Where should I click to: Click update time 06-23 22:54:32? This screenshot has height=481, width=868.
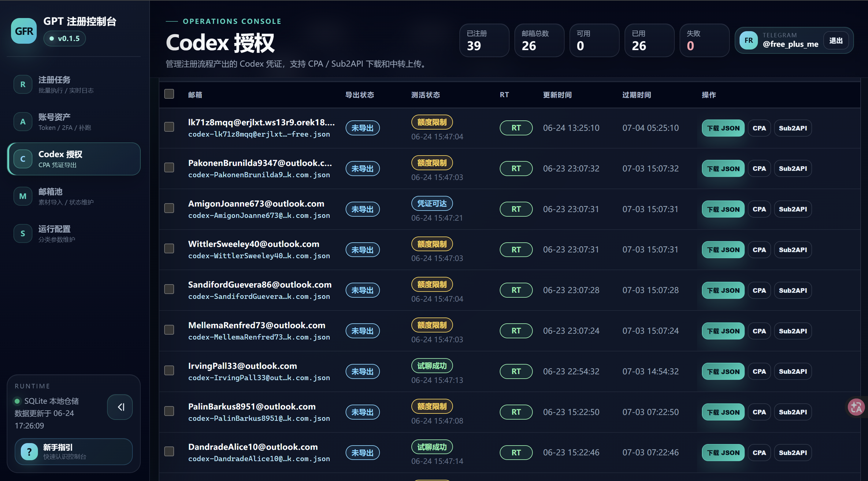pyautogui.click(x=571, y=371)
